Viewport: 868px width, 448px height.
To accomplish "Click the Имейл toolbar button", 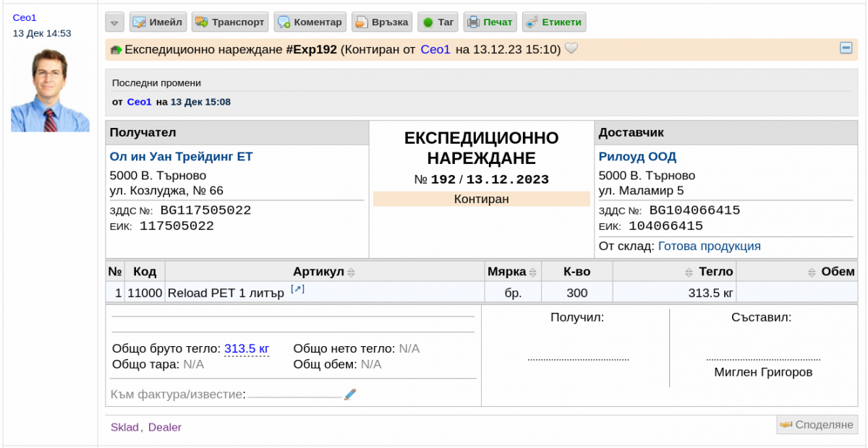I will click(x=158, y=22).
